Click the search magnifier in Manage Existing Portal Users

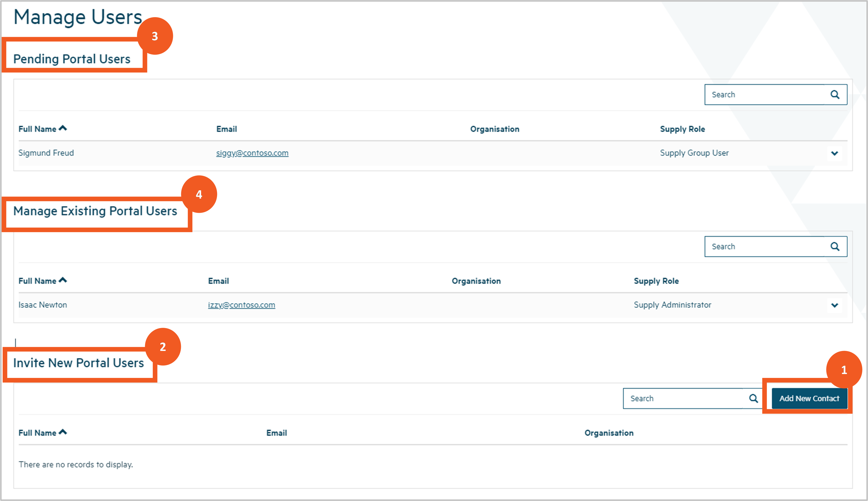click(x=835, y=246)
